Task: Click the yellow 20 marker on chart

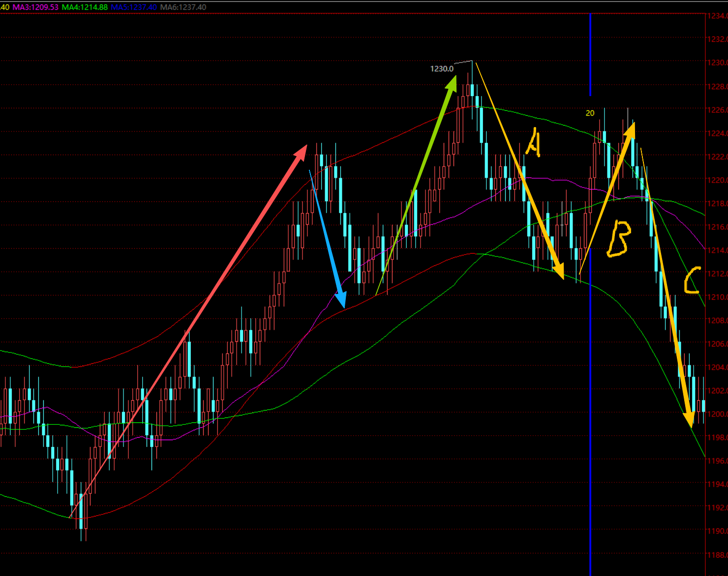Action: (x=590, y=113)
